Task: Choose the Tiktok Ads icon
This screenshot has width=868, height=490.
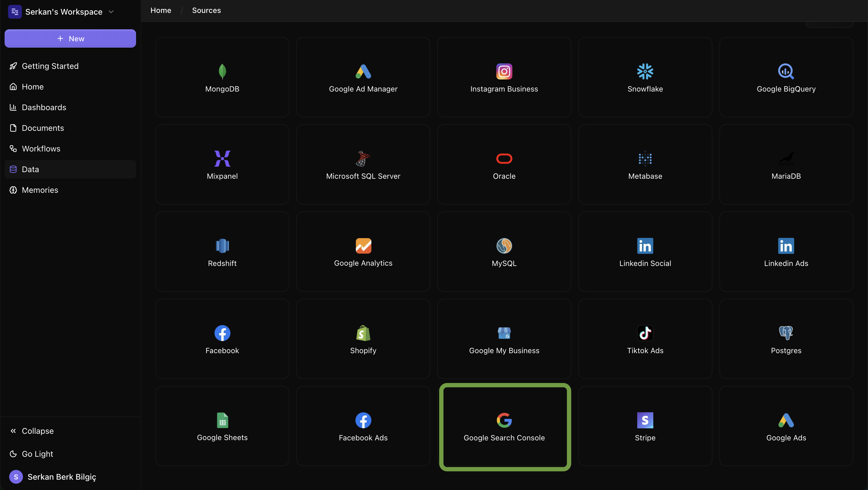Action: (x=645, y=333)
